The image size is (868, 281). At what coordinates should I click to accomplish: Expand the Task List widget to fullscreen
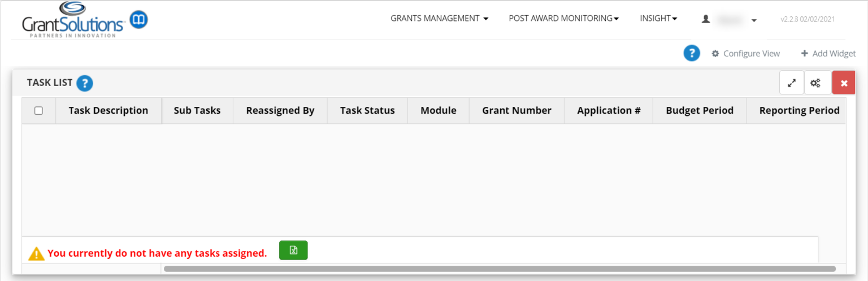[791, 83]
